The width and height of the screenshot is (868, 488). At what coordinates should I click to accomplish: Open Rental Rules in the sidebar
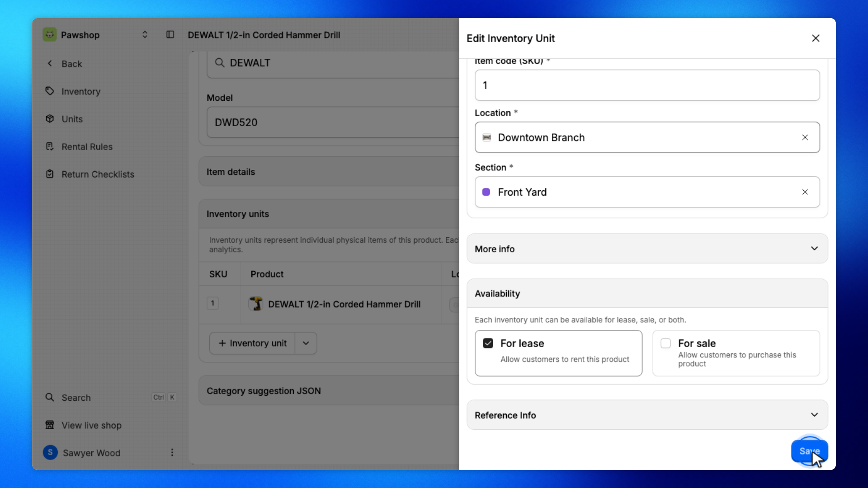[x=87, y=146]
